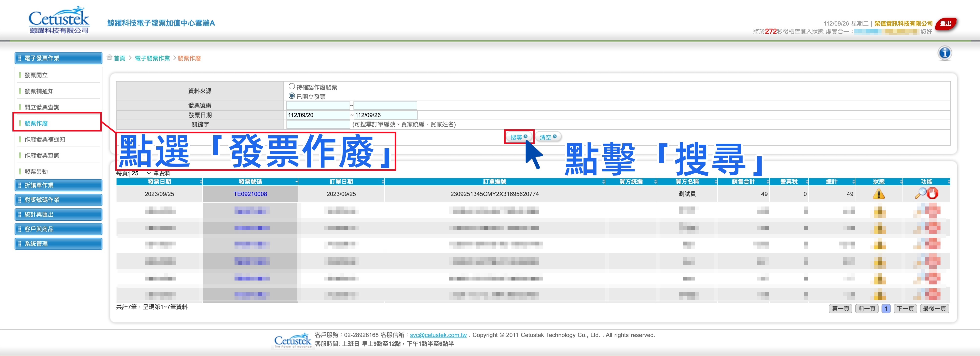Select the 已開立發票 radio button
Screen dimensions: 980x356
coord(292,96)
